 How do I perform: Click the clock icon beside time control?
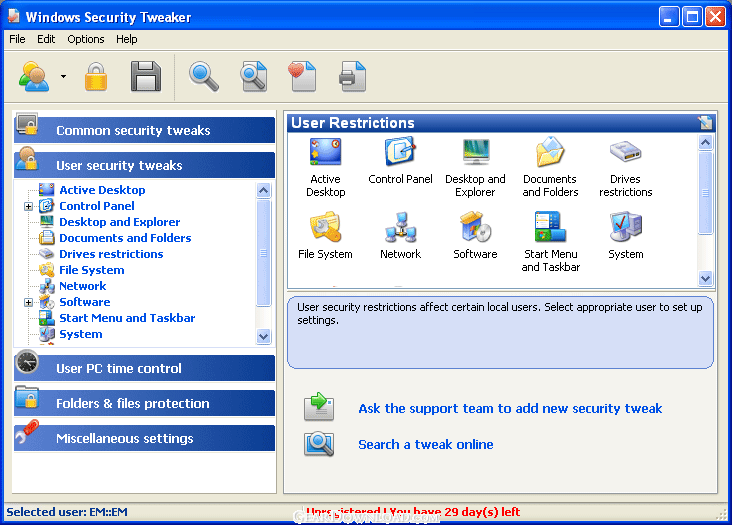pyautogui.click(x=27, y=362)
